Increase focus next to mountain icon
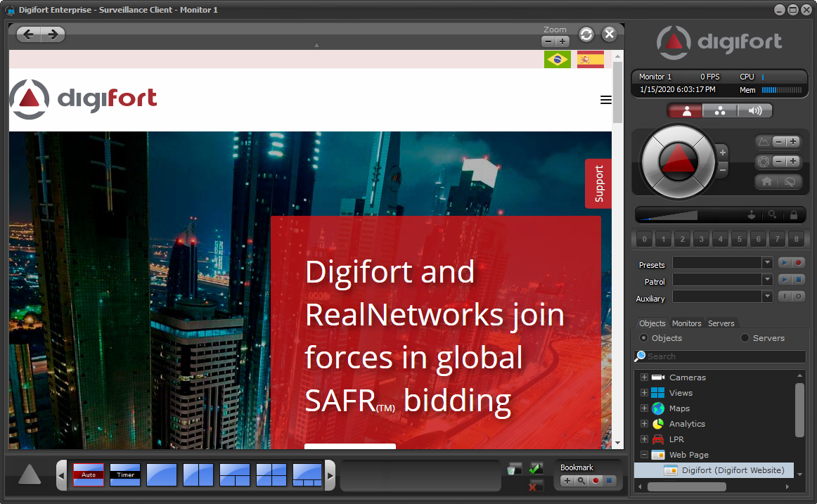 pos(793,141)
